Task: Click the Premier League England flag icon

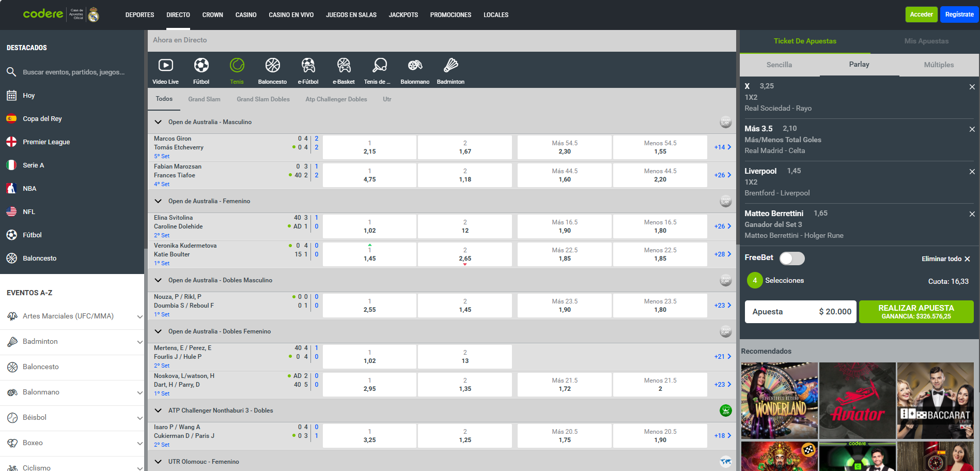Action: coord(11,142)
